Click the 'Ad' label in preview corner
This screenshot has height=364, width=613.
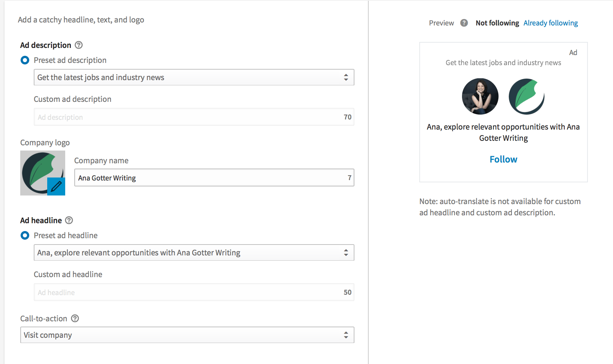pyautogui.click(x=573, y=52)
